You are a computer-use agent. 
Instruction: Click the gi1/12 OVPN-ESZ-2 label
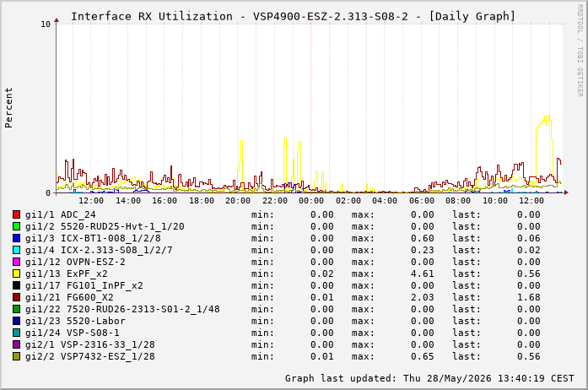point(75,262)
